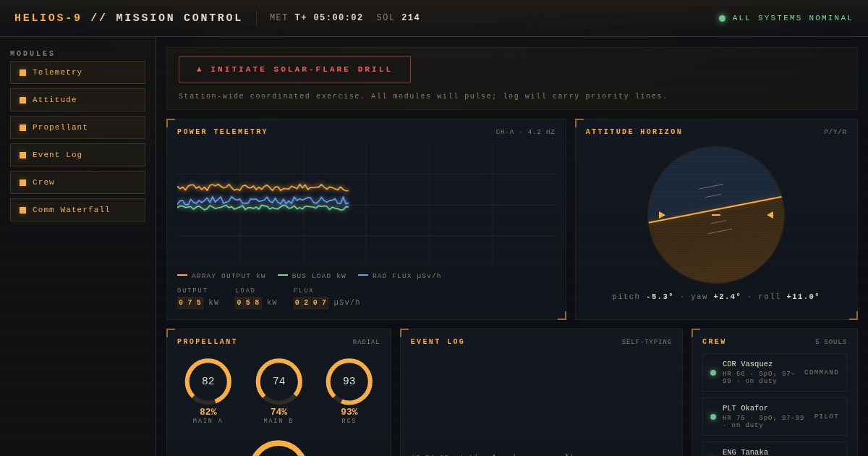Click the PLT Okafor crew card

pos(775,417)
